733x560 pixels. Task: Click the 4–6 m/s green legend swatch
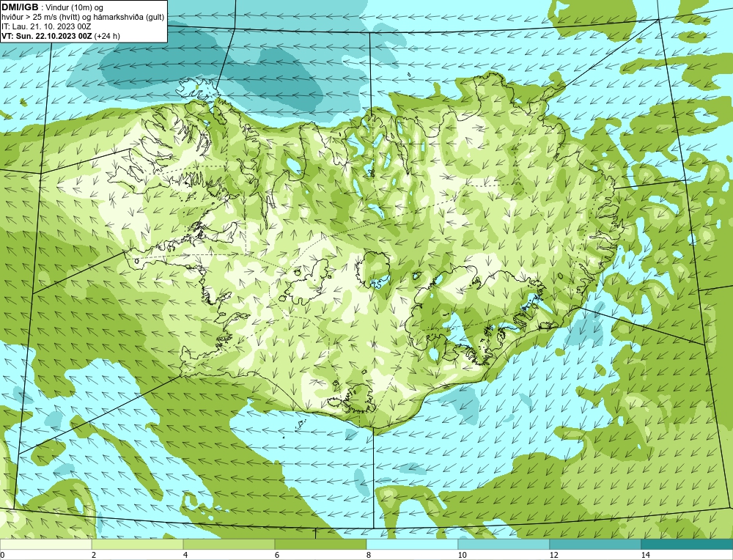click(229, 544)
